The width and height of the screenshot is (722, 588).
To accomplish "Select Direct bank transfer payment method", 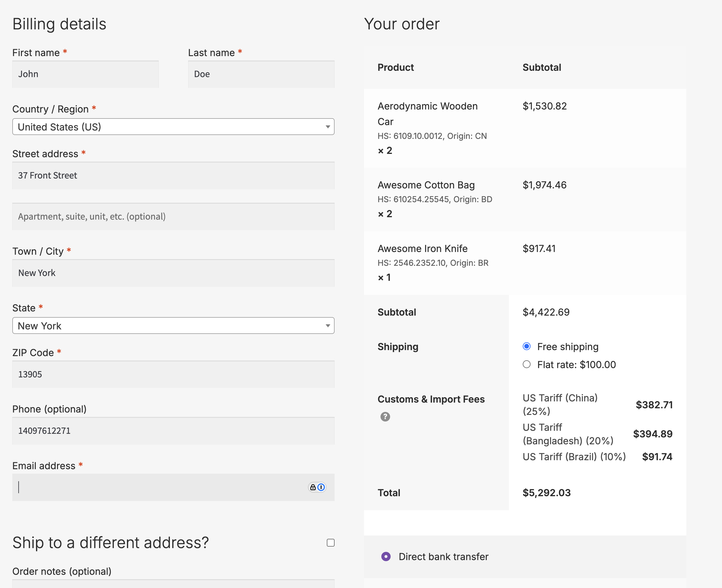I will coord(386,556).
